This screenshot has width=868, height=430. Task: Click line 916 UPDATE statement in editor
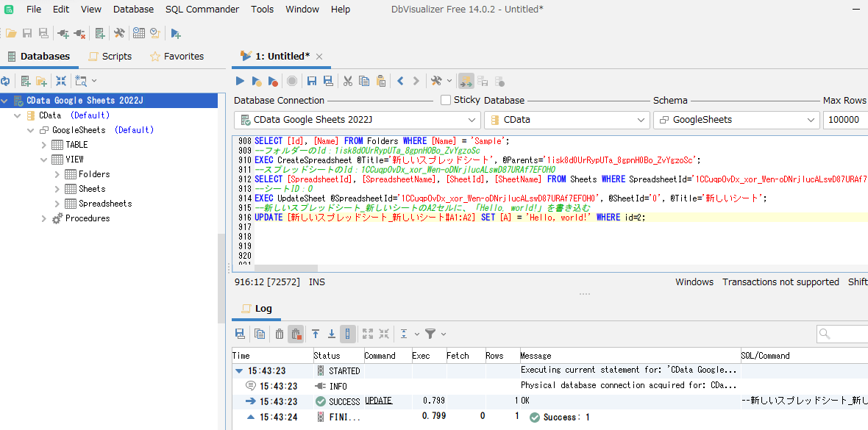(450, 218)
